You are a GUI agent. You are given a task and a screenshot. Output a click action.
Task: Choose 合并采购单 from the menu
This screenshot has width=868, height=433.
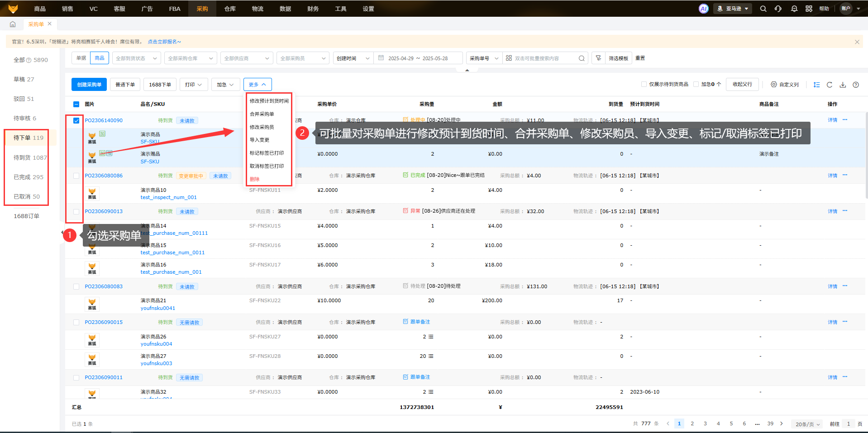coord(262,114)
